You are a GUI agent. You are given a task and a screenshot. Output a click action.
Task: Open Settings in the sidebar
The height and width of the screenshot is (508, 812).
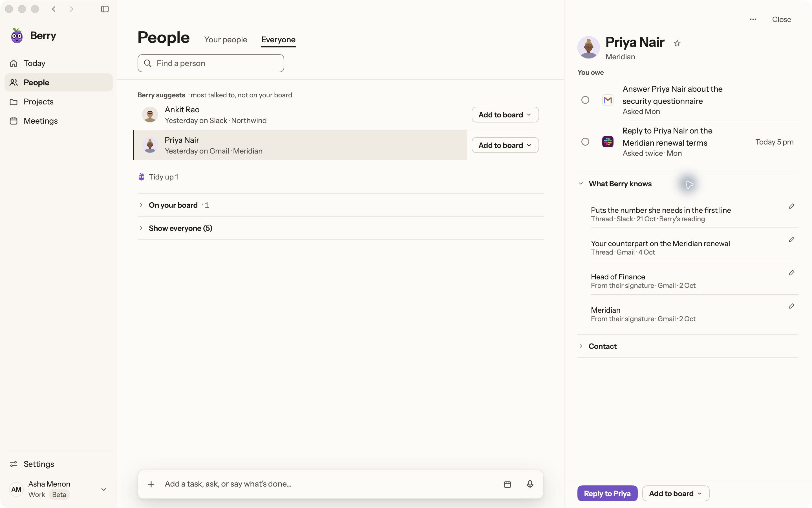[58, 464]
